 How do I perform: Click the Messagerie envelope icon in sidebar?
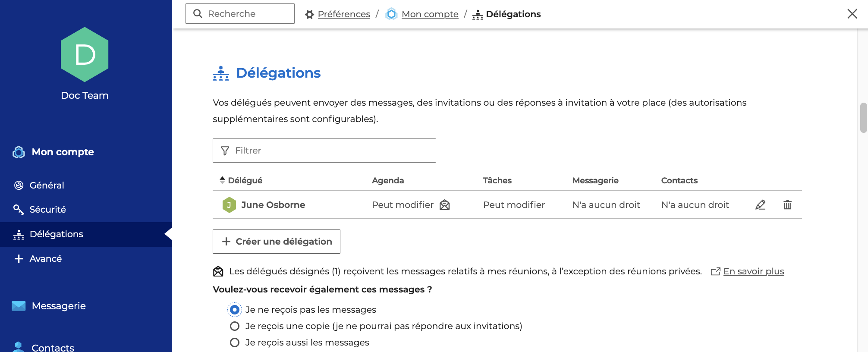coord(19,306)
